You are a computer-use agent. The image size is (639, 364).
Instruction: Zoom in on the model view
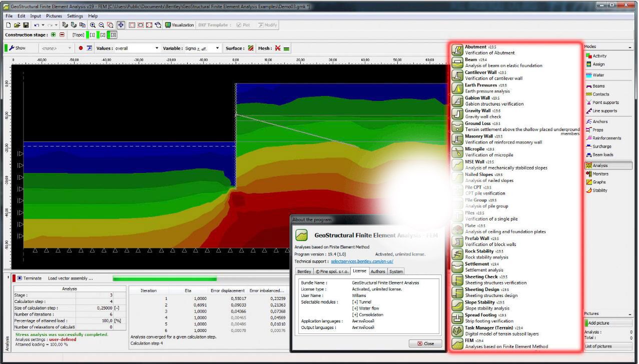tap(93, 25)
